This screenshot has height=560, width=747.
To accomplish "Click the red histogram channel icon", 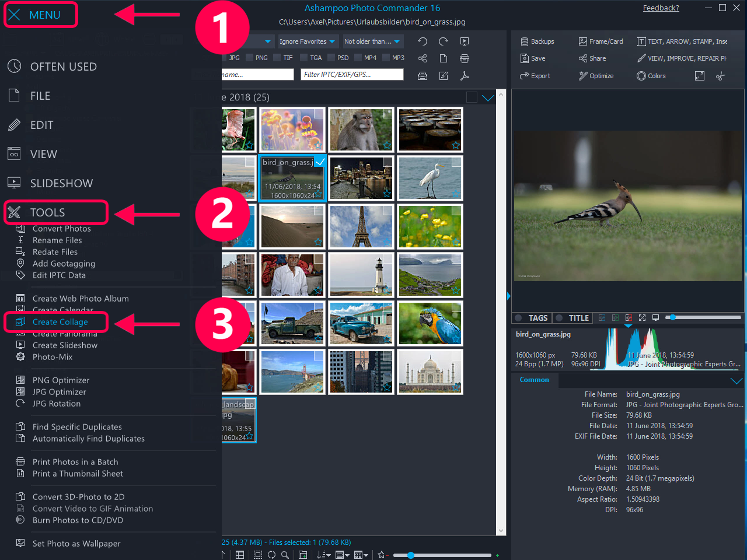I will (629, 318).
